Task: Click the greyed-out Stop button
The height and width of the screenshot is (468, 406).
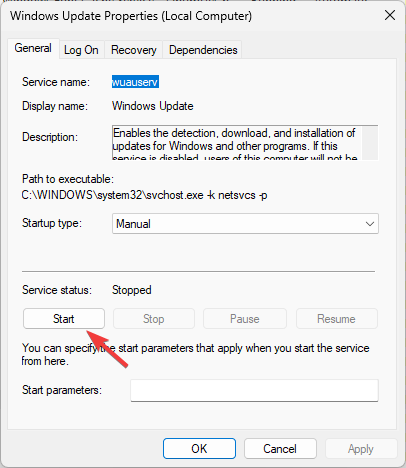Action: click(x=154, y=319)
